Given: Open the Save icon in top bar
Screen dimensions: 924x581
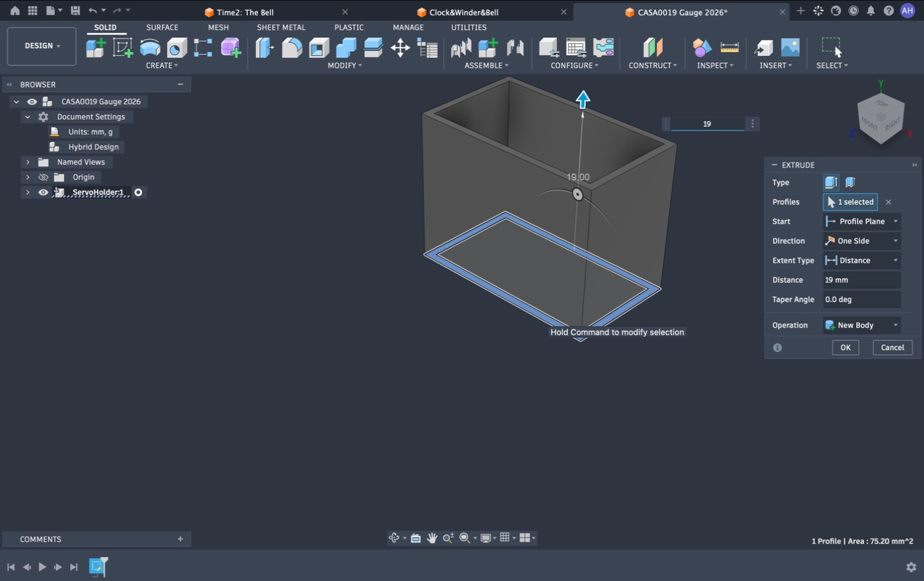Looking at the screenshot, I should coord(75,11).
